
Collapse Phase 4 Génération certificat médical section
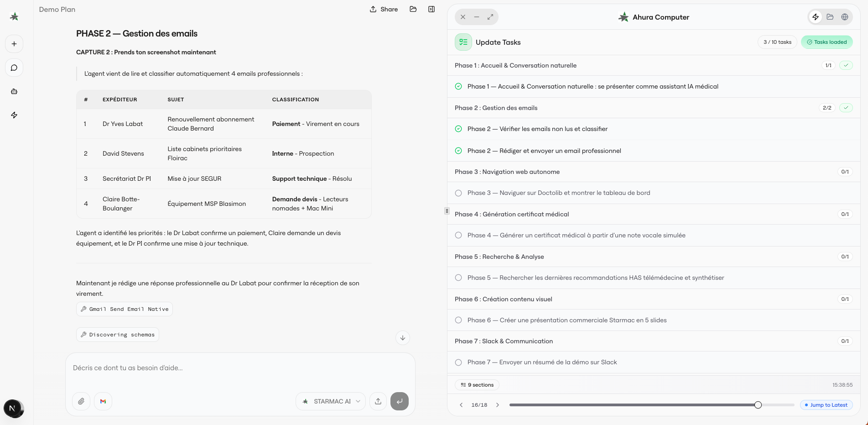pyautogui.click(x=654, y=214)
